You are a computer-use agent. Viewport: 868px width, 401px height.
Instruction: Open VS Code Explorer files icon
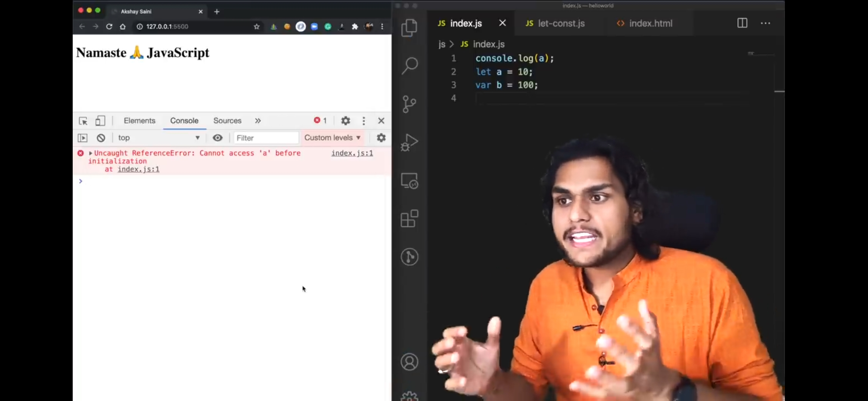(409, 28)
